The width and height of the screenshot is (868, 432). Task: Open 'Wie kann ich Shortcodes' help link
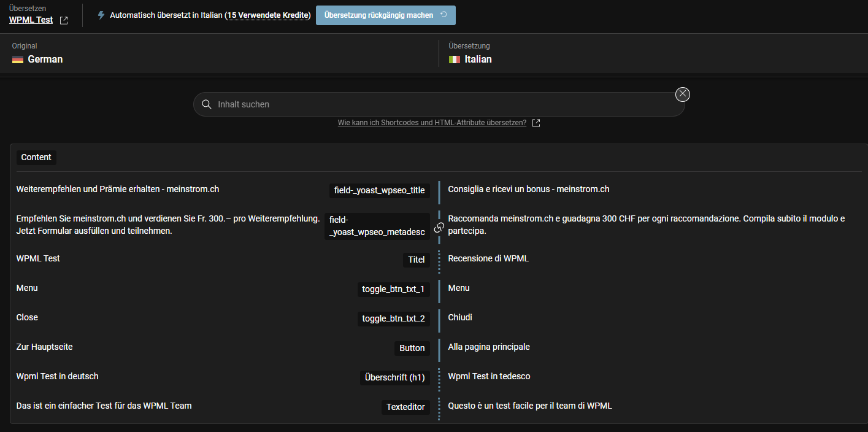[432, 123]
